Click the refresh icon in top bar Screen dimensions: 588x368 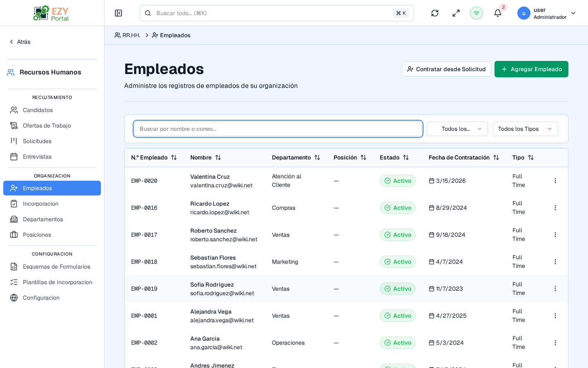pos(435,13)
